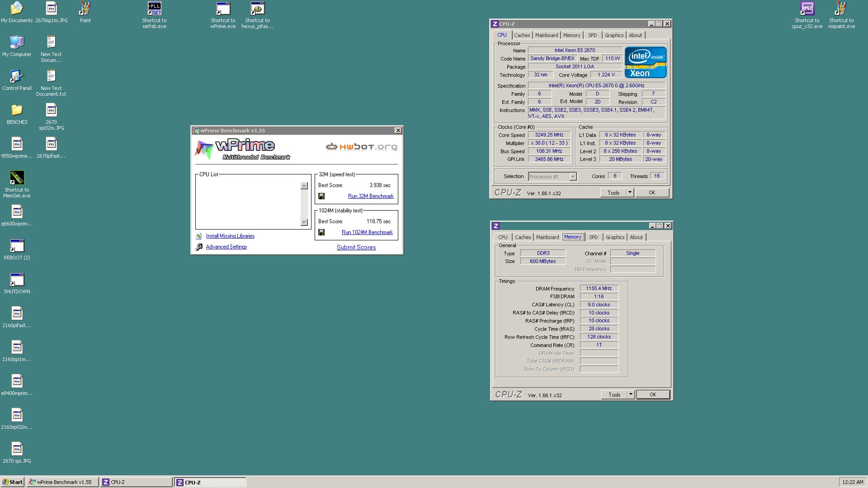
Task: Click CPU List scroll up arrow
Action: [304, 186]
